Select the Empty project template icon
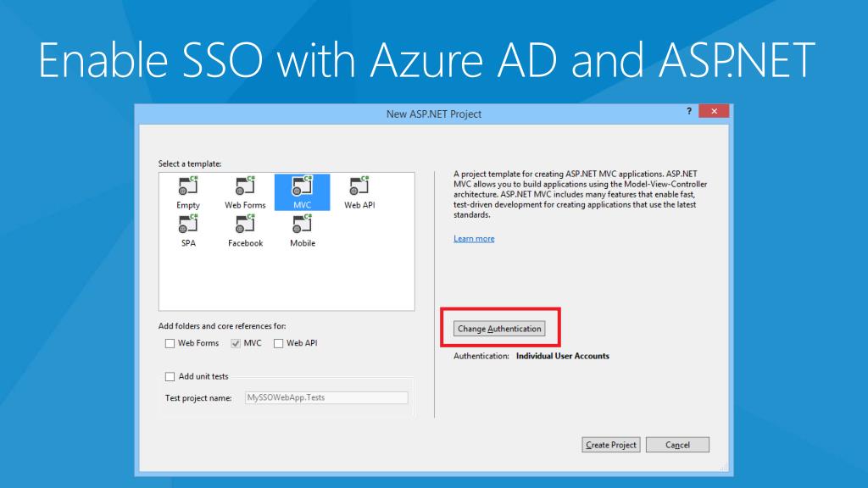 188,186
